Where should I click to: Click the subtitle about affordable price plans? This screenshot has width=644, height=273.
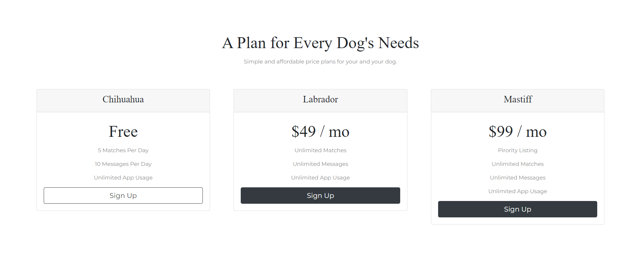click(320, 61)
